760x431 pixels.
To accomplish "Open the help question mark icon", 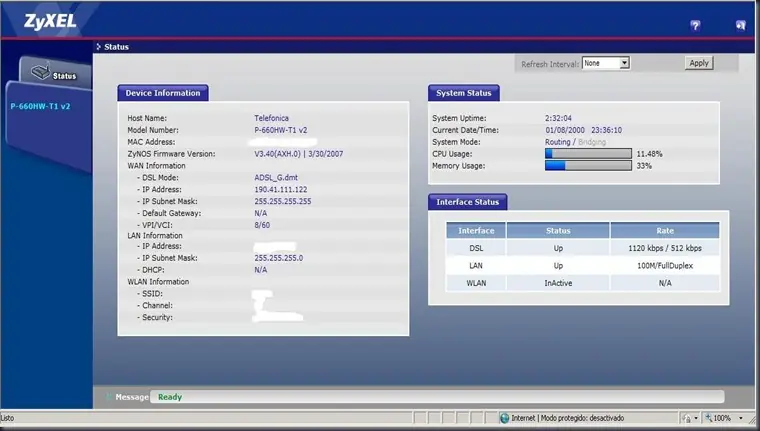I will tap(695, 26).
